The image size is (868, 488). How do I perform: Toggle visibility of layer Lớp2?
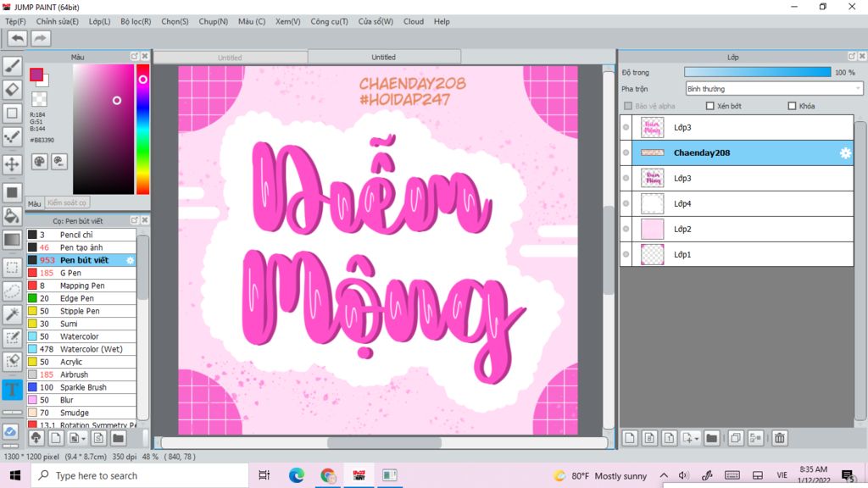tap(626, 229)
